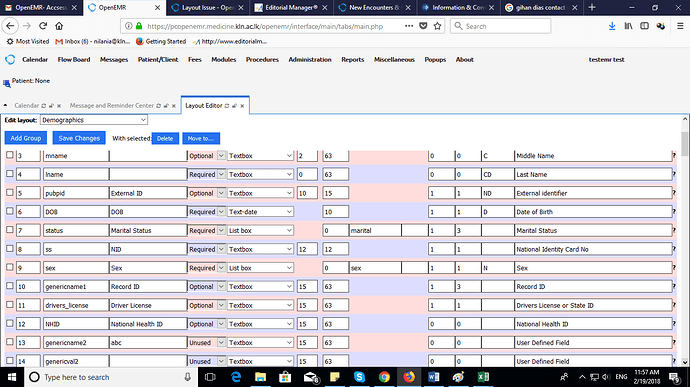The height and width of the screenshot is (387, 690).
Task: Open the Optional dropdown for NHID row
Action: [207, 324]
